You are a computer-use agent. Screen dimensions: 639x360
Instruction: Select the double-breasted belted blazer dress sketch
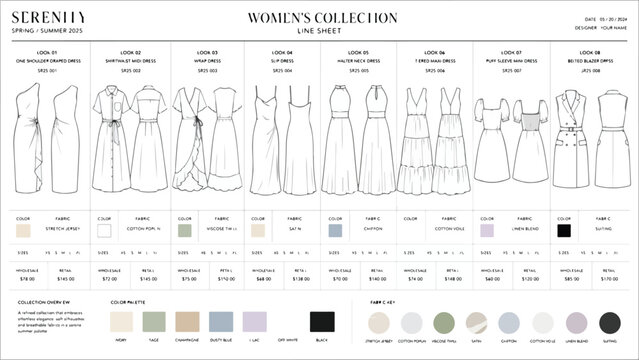[x=571, y=139]
